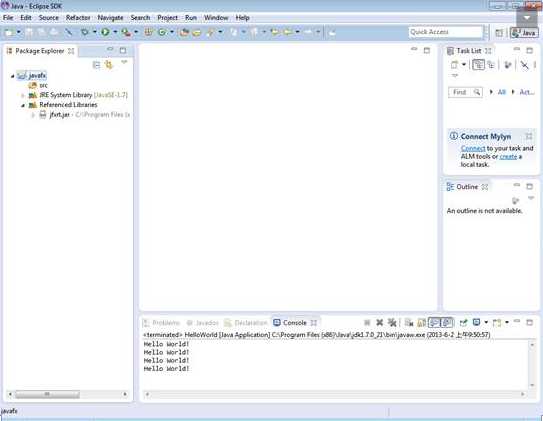Select the javafx project item
This screenshot has height=421, width=543.
click(x=32, y=75)
